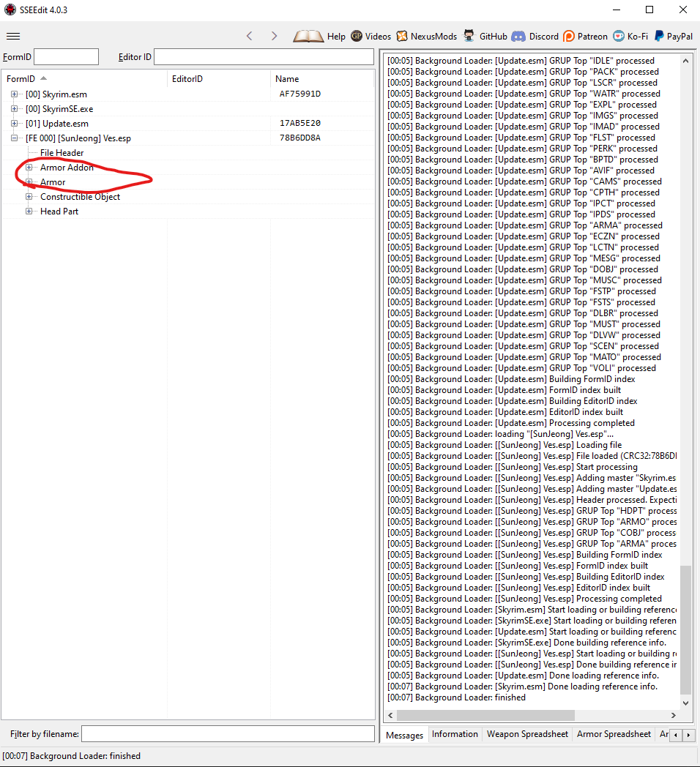Expand the [01] Update.esm node

click(x=14, y=123)
